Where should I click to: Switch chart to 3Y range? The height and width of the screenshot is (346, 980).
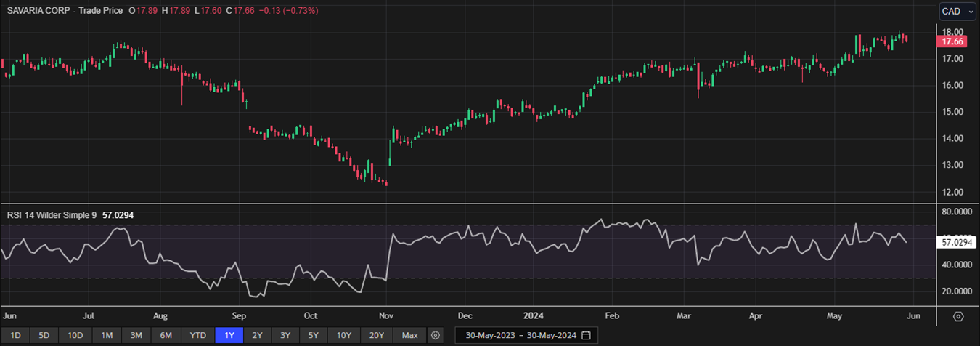click(x=285, y=335)
